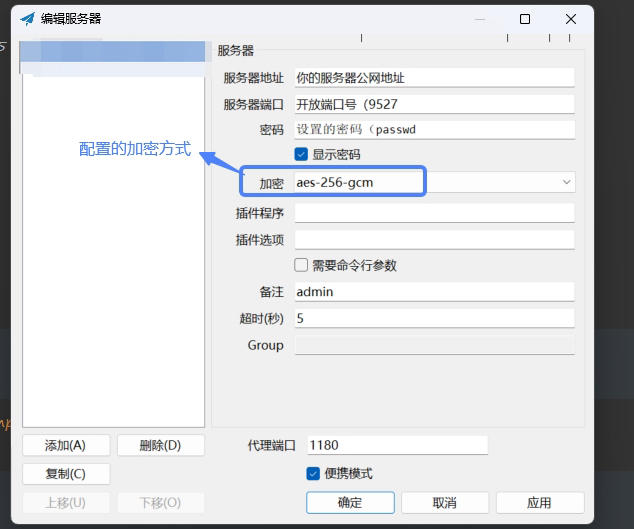Click the 代理端口 field showing 1180
This screenshot has width=634, height=529.
point(397,445)
